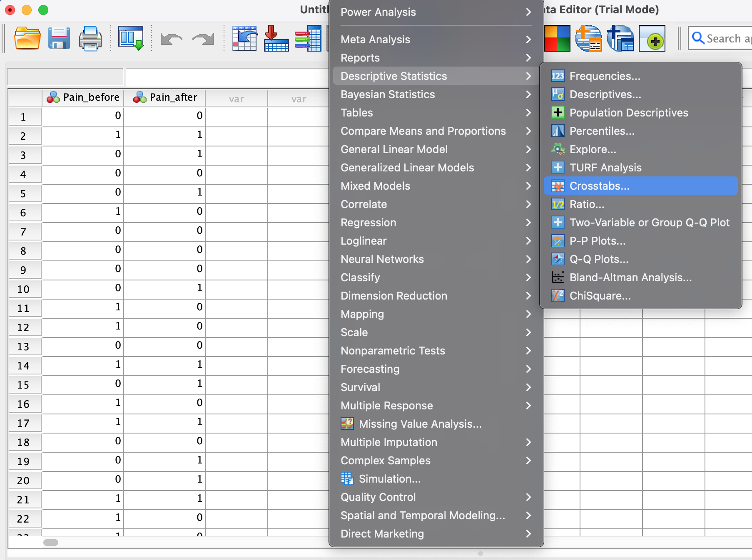
Task: Click the Save floppy disk icon
Action: coord(59,39)
